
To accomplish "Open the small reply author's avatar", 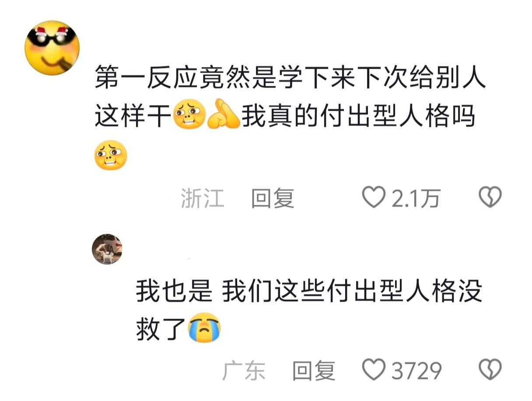I will [x=107, y=249].
